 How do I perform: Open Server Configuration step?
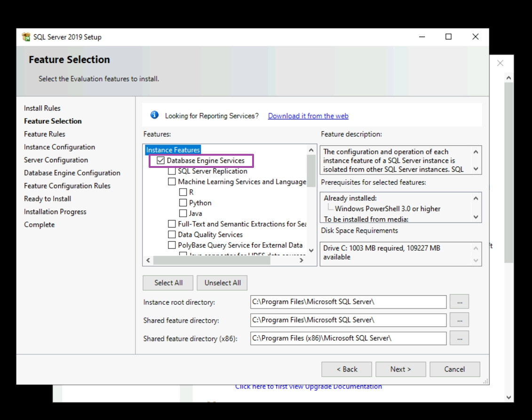(56, 160)
